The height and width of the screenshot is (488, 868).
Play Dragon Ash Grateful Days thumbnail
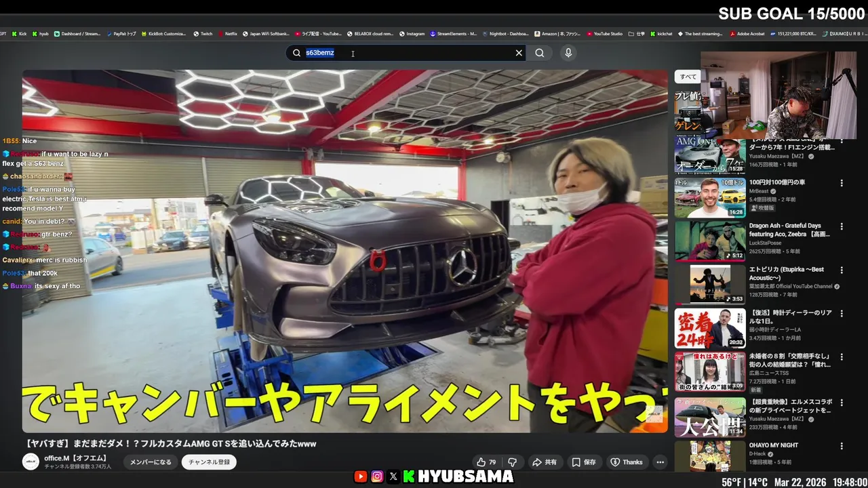(710, 241)
